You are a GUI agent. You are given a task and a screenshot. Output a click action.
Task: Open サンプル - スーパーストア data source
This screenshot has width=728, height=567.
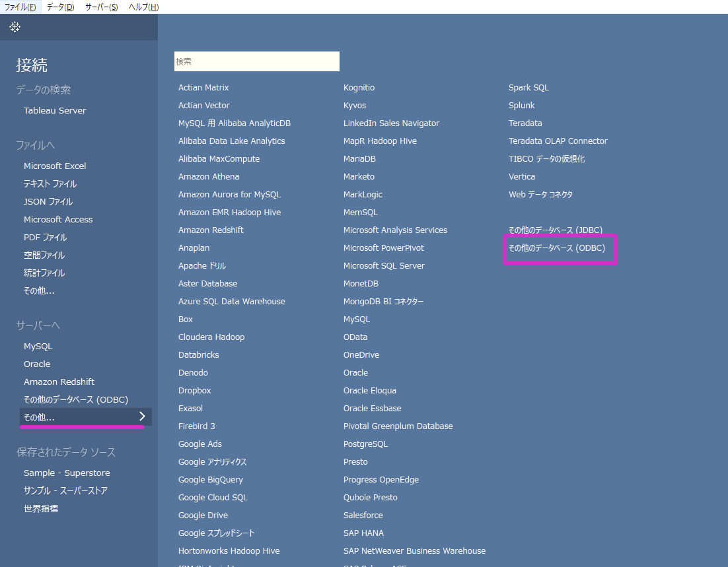click(65, 490)
